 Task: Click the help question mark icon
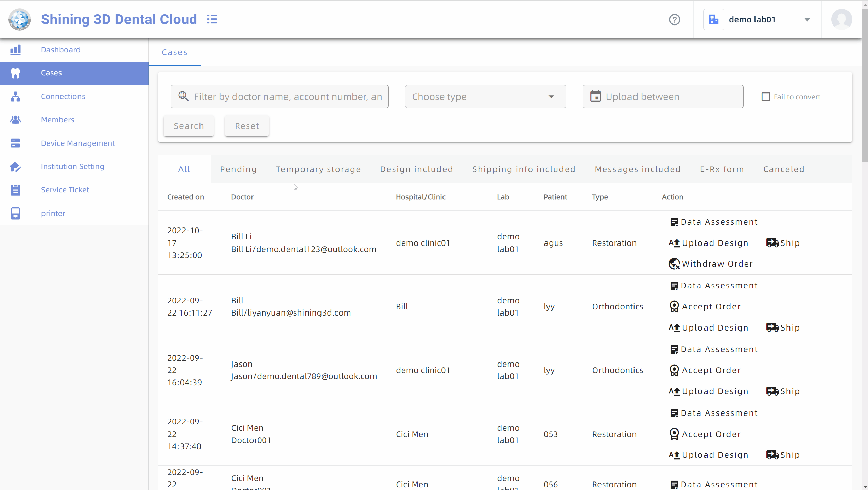coord(674,20)
